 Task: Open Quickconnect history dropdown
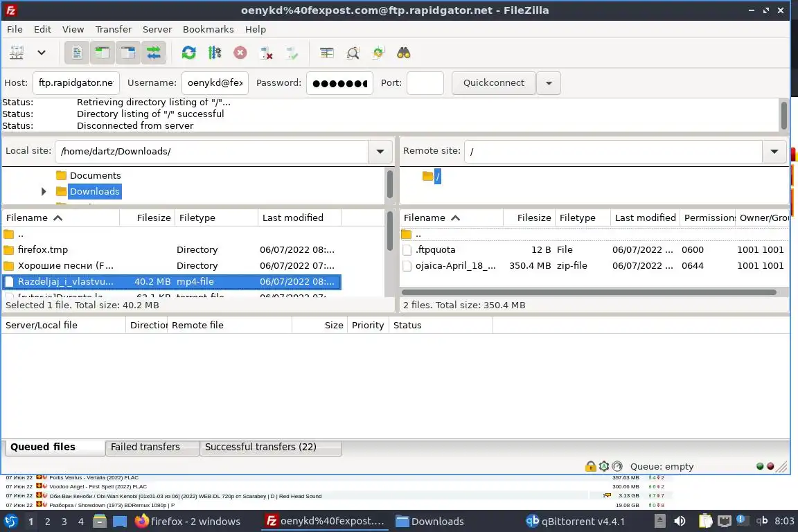click(x=549, y=83)
